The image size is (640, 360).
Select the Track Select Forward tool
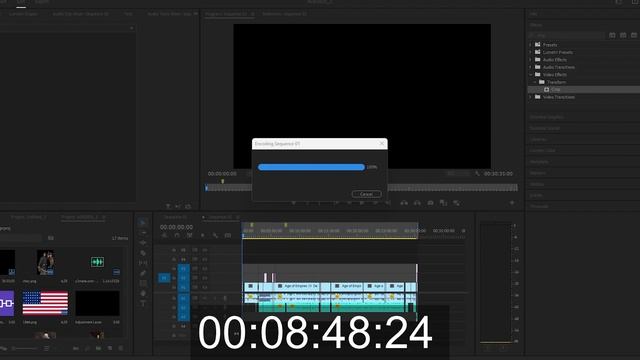pos(143,233)
